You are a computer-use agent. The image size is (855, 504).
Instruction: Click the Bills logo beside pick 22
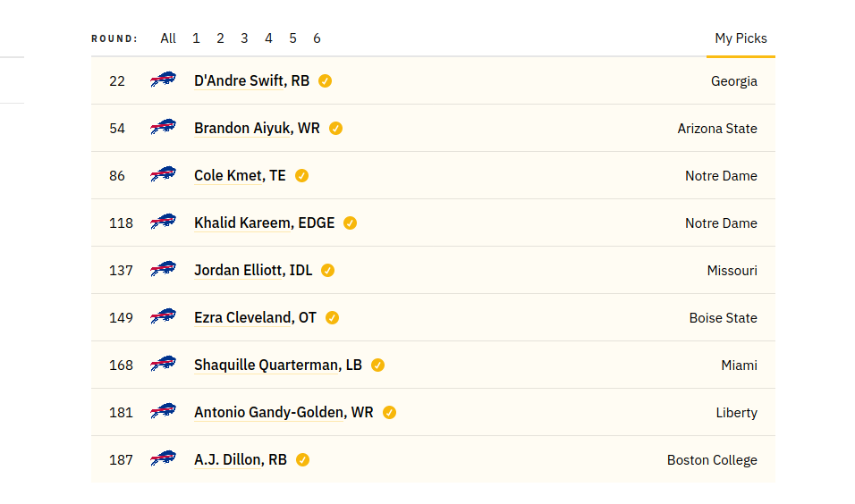click(x=163, y=80)
